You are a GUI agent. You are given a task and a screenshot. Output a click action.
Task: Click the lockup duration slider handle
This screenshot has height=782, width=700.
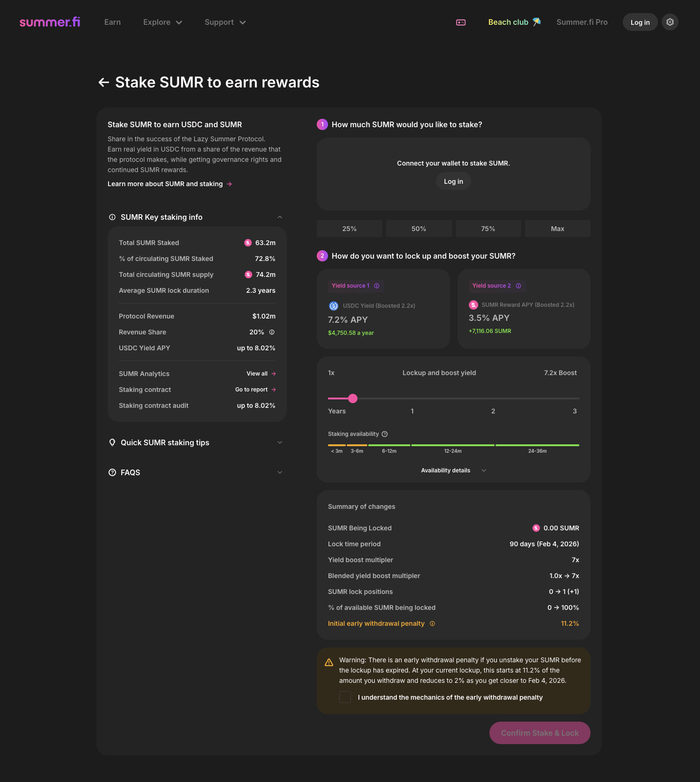tap(353, 398)
